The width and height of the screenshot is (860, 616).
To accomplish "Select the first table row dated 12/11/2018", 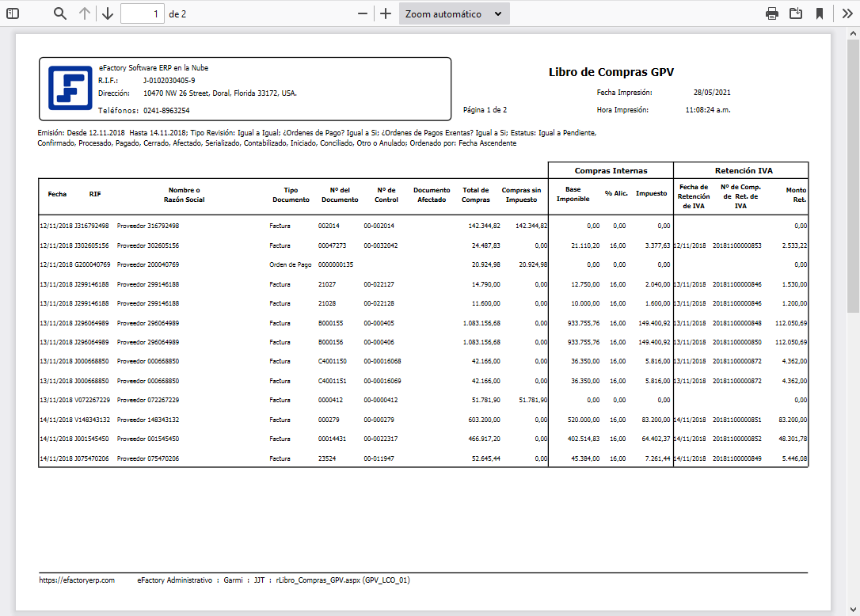I will [317, 225].
